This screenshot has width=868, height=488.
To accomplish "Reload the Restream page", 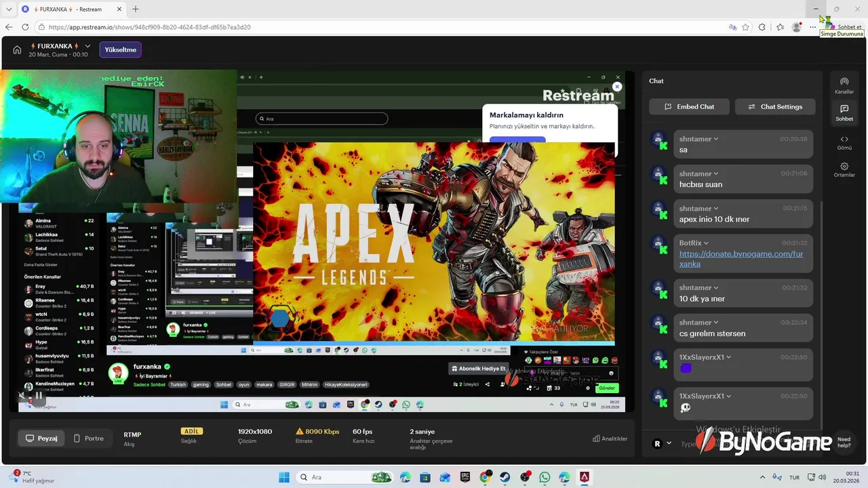I will pyautogui.click(x=25, y=27).
